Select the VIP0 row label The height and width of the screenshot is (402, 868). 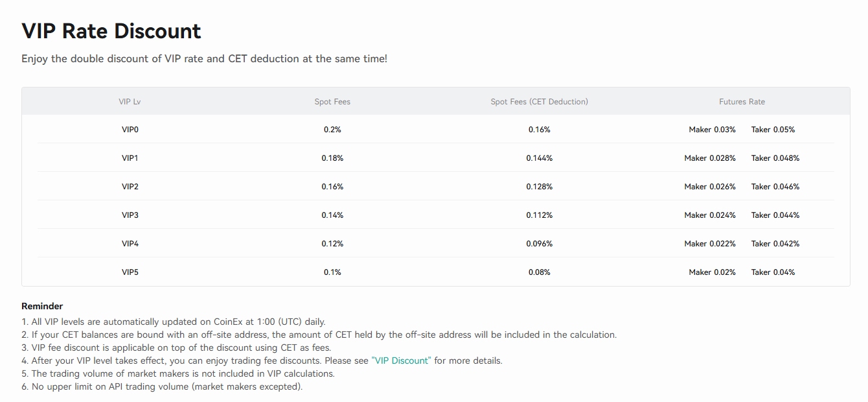pyautogui.click(x=130, y=130)
